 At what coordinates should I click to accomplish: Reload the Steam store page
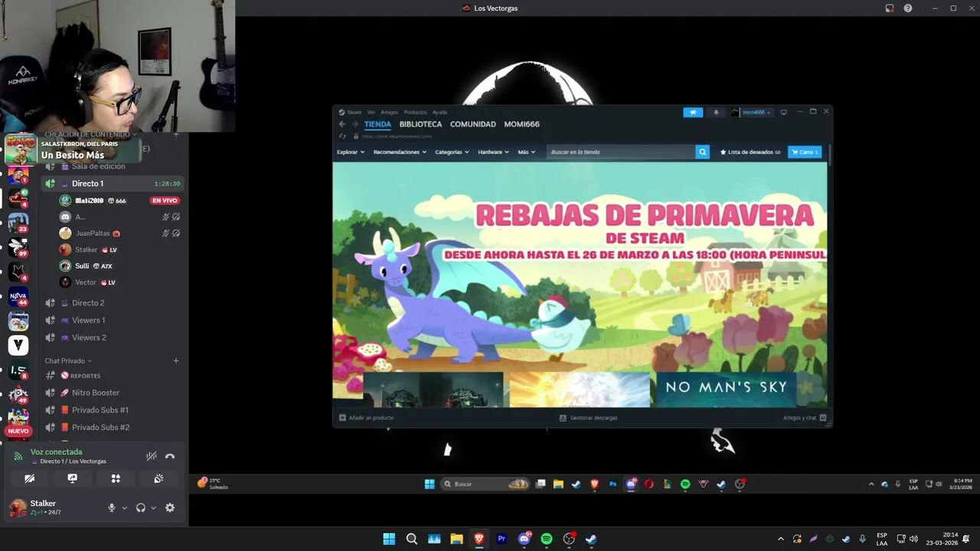pos(342,136)
